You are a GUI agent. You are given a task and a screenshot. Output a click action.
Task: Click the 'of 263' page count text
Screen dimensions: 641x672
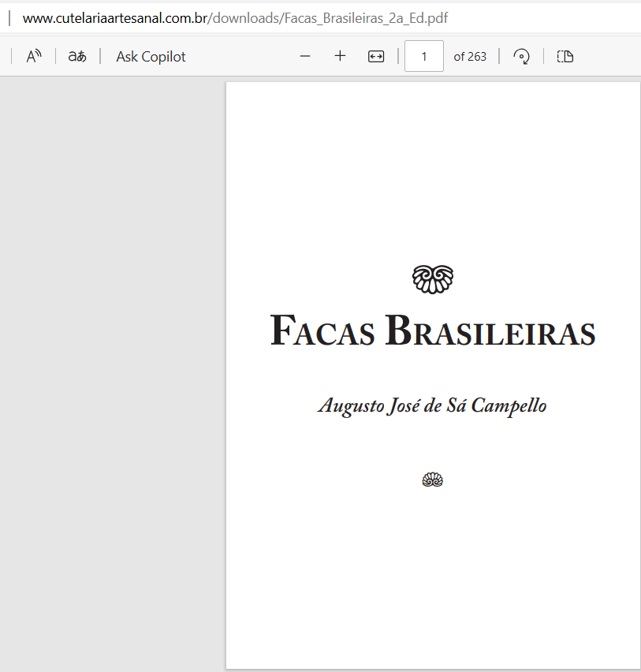point(470,57)
